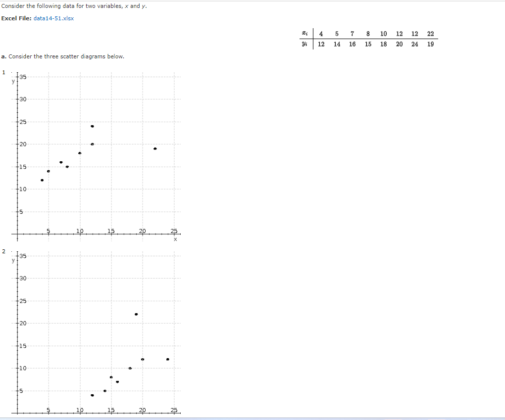The image size is (505, 420).
Task: Click the x-axis label of scatter diagram 1
Action: point(175,239)
